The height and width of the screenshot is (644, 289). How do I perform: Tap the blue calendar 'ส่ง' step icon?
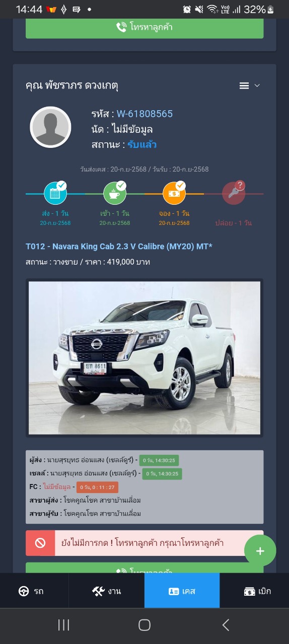[55, 193]
